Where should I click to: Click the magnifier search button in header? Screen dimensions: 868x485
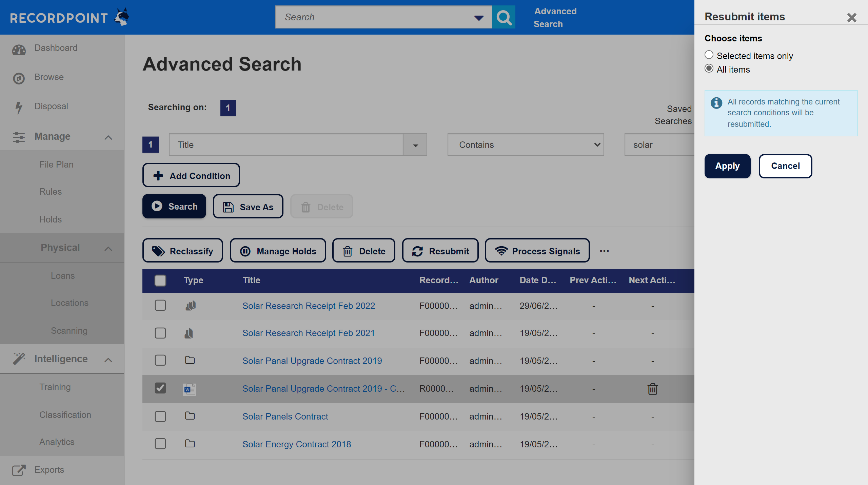[x=504, y=17]
